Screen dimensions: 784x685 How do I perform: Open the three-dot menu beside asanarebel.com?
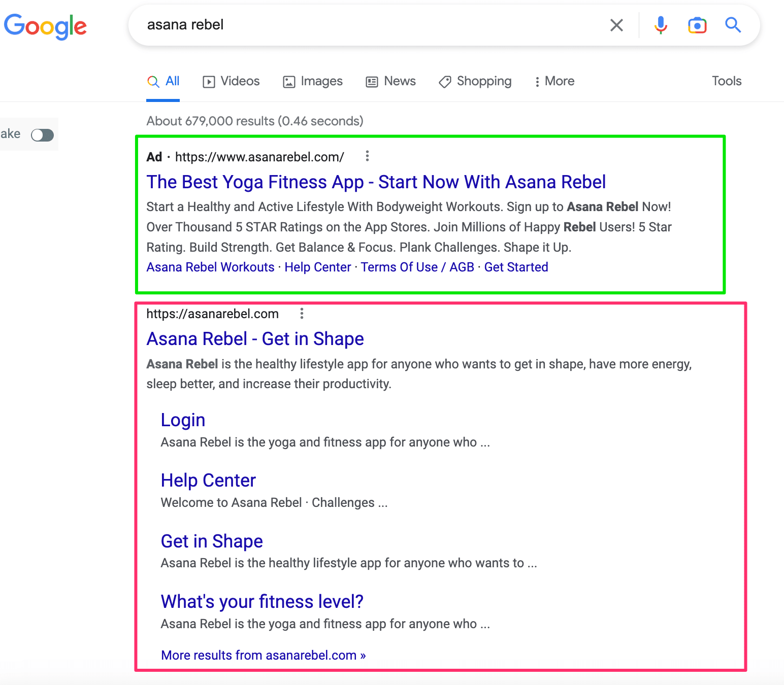(302, 314)
